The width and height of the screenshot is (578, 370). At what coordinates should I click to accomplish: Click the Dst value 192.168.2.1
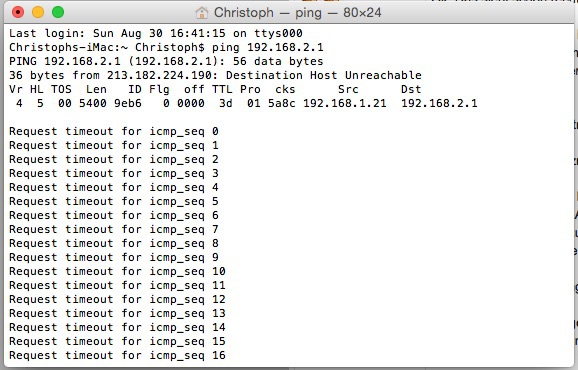tap(439, 104)
